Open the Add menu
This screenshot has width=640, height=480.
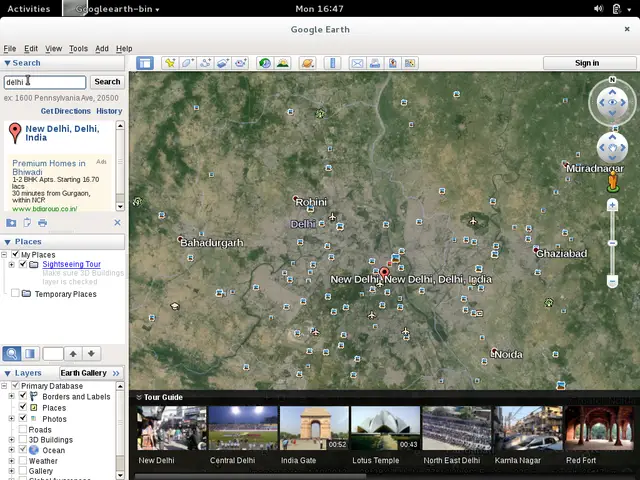coord(102,49)
